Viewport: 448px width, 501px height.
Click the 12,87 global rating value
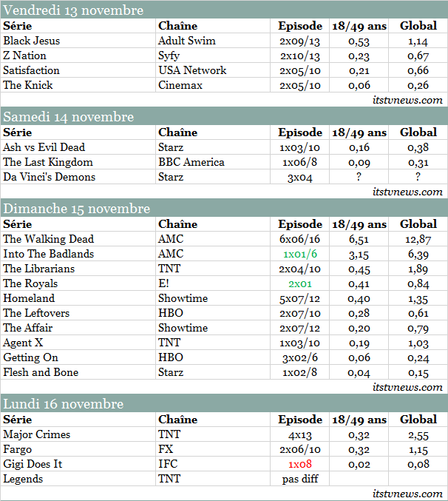pyautogui.click(x=418, y=239)
